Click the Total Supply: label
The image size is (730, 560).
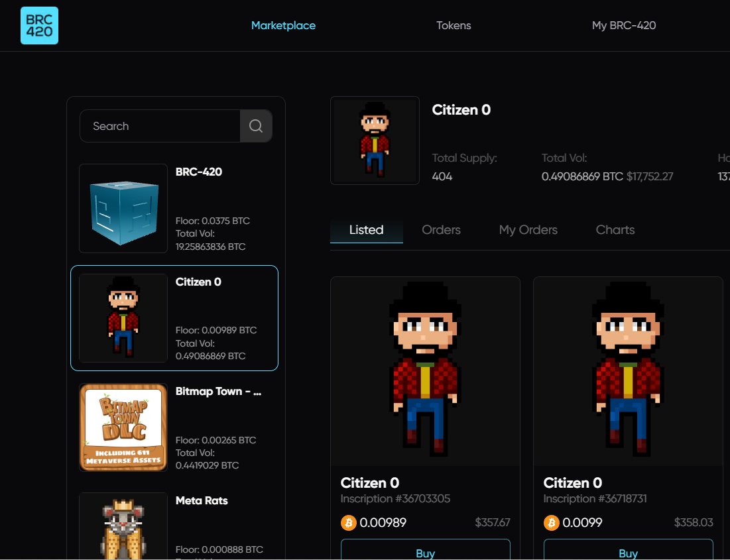[465, 158]
